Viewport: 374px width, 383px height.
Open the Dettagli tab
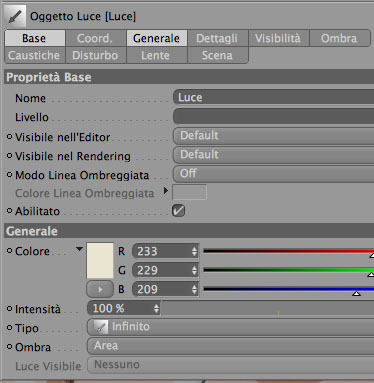[218, 38]
